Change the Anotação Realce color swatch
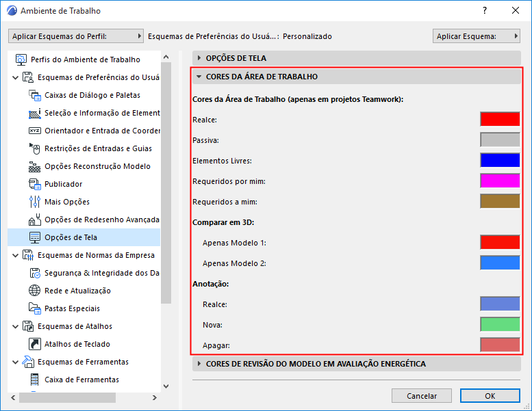The image size is (532, 411). (500, 304)
